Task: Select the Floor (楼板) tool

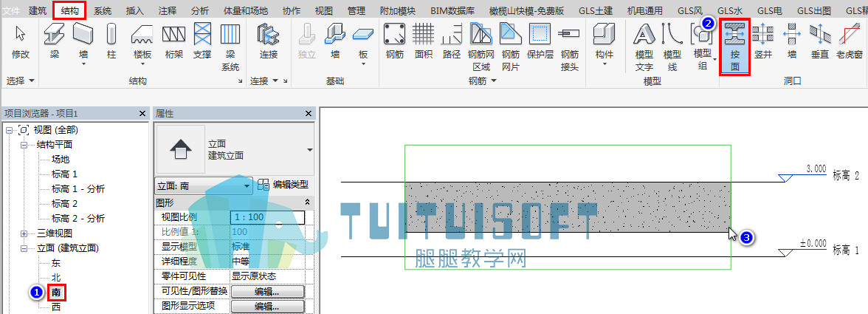Action: point(142,44)
